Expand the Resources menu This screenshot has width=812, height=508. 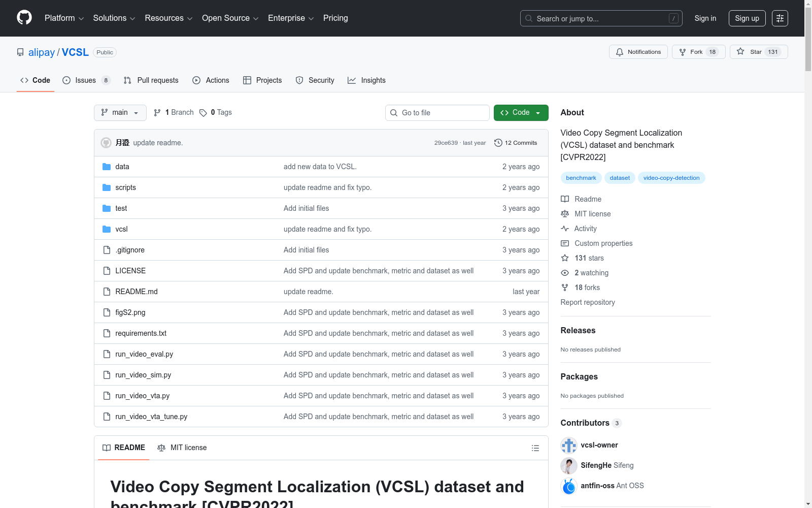(x=168, y=18)
